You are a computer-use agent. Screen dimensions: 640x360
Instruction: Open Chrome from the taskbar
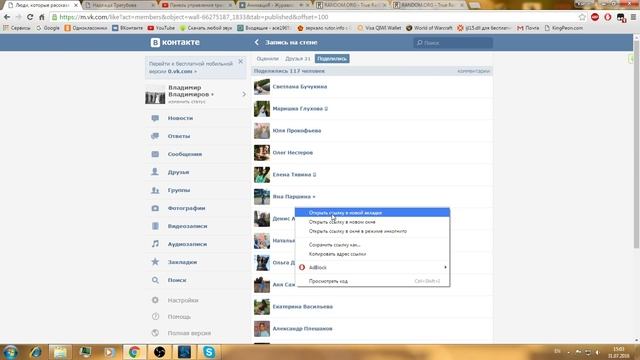point(134,352)
